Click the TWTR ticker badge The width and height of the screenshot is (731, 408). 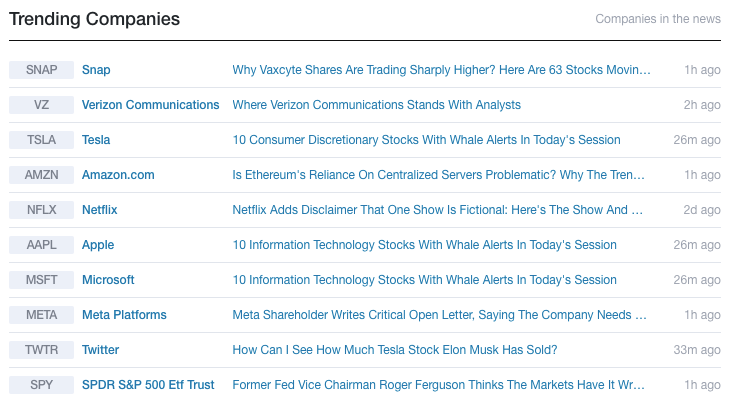tap(41, 350)
